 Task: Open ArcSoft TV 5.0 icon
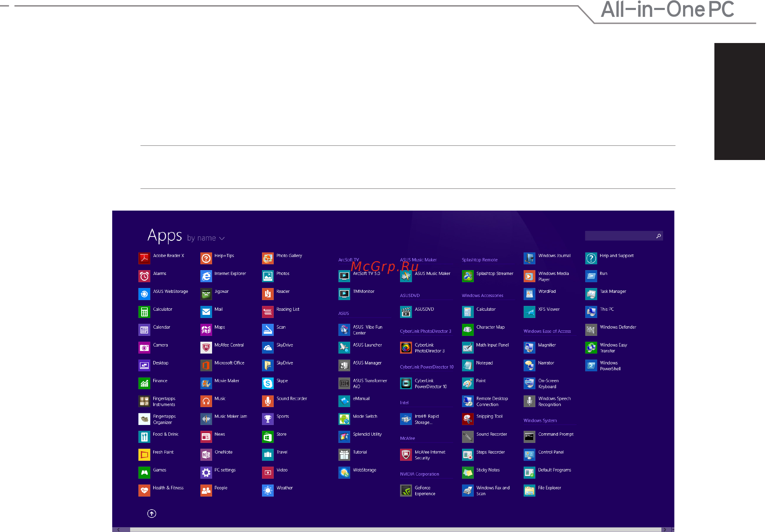tap(344, 276)
